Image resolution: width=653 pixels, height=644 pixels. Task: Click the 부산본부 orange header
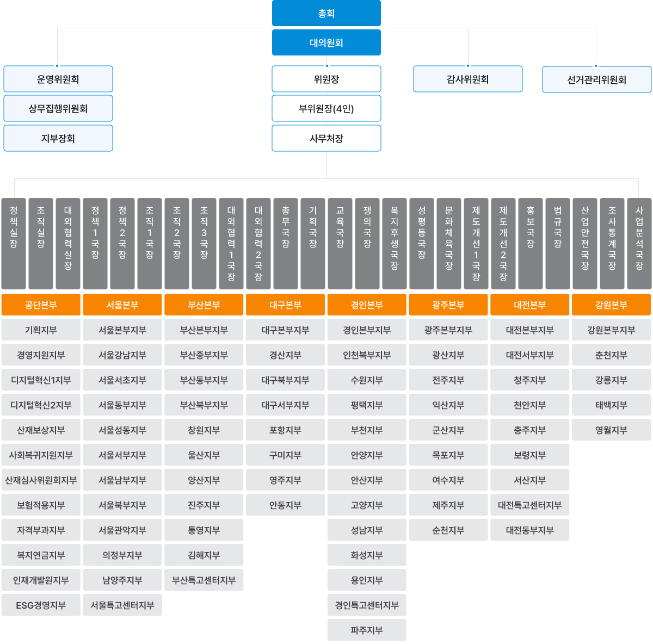click(204, 305)
